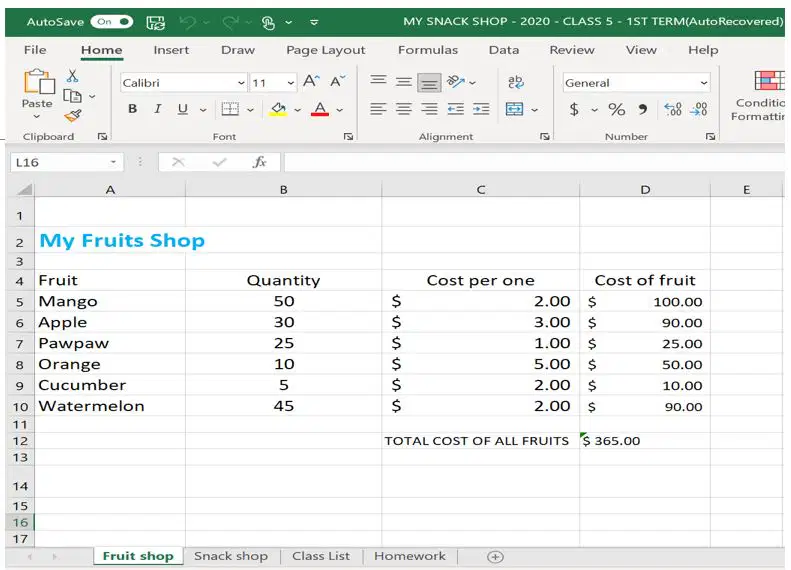791x570 pixels.
Task: Open the File menu
Action: point(35,50)
